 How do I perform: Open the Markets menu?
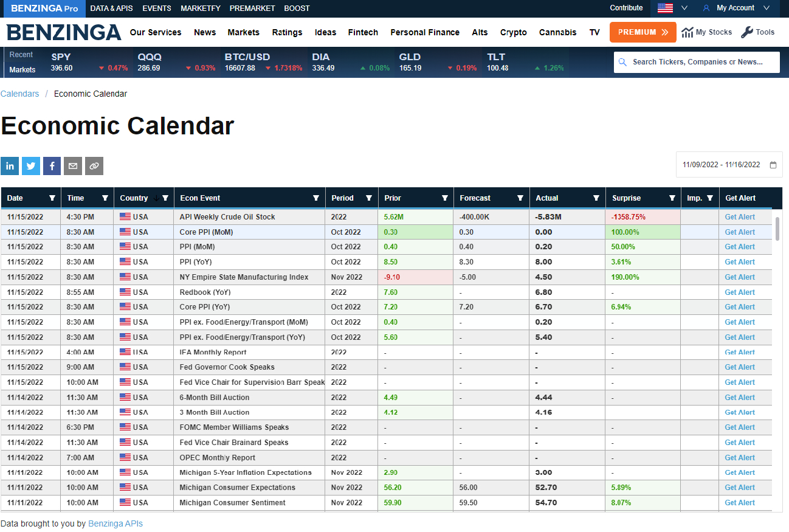[243, 32]
